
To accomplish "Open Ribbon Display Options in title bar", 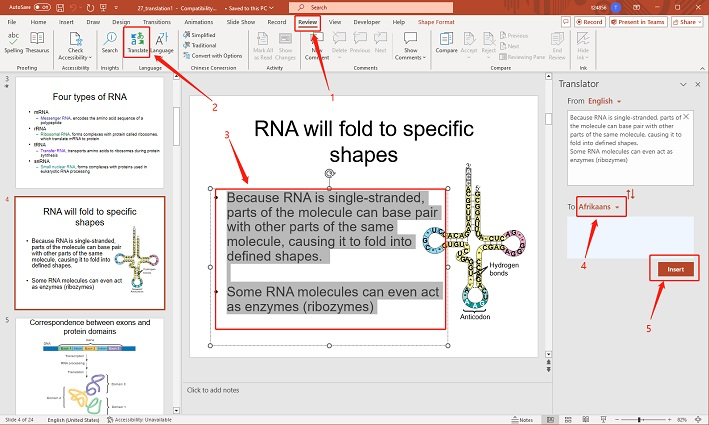I will click(636, 7).
